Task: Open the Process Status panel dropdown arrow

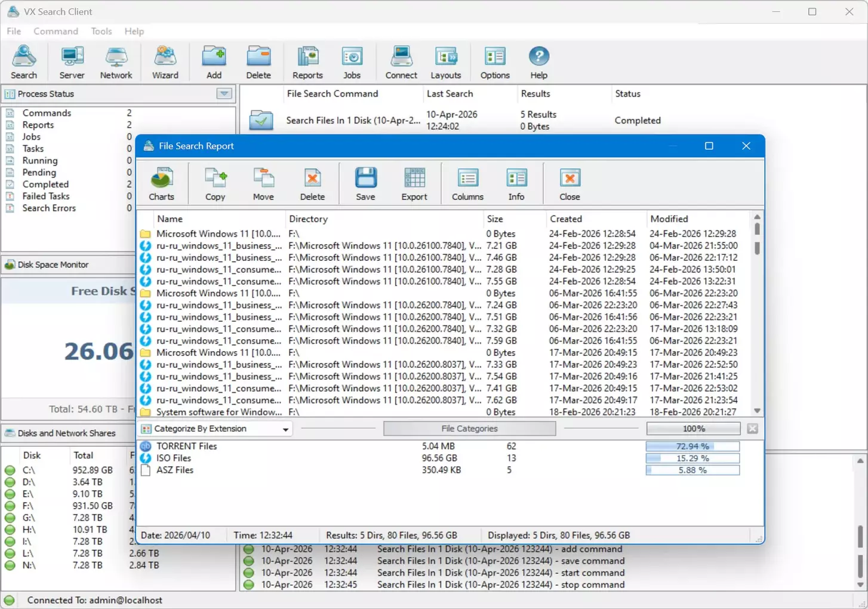Action: pos(224,94)
